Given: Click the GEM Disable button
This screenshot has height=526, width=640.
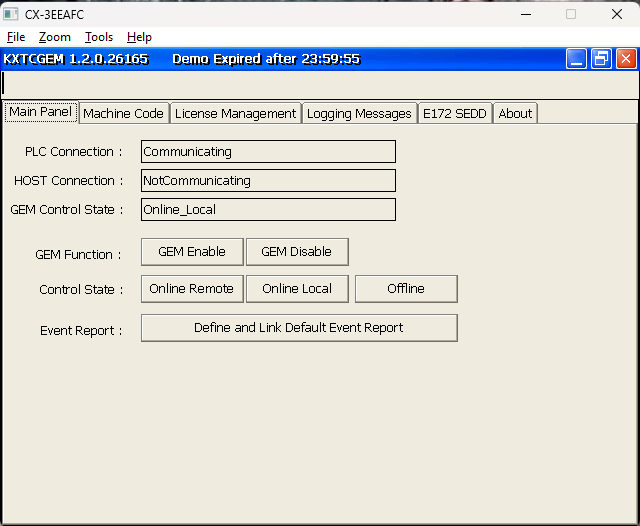Looking at the screenshot, I should 297,252.
